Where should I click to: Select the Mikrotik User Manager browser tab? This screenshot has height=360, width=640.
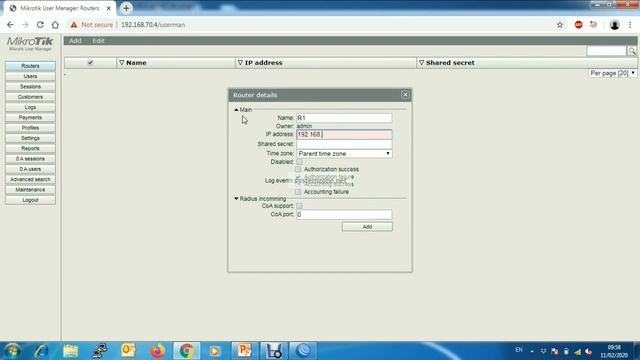pos(59,8)
